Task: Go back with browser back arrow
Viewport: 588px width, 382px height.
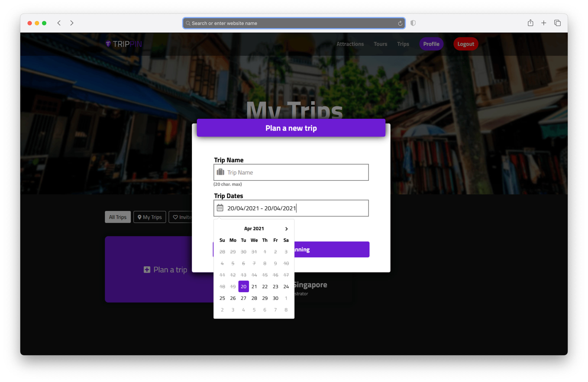Action: click(59, 23)
